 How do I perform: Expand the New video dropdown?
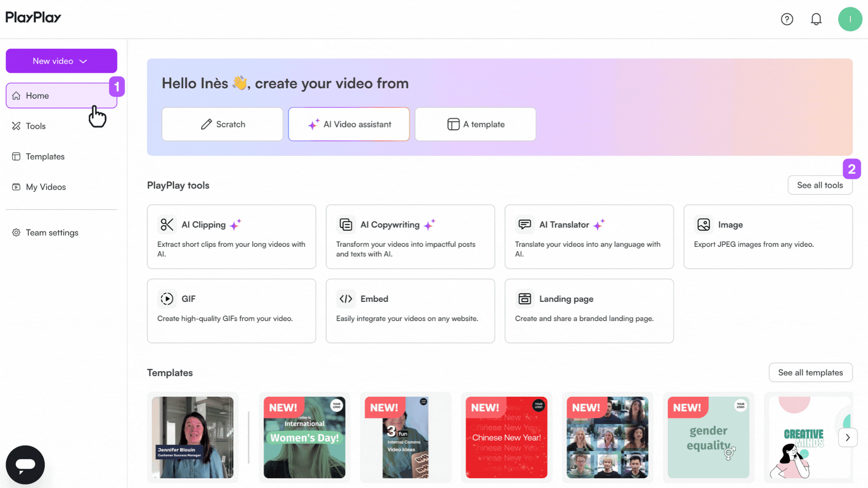click(61, 61)
